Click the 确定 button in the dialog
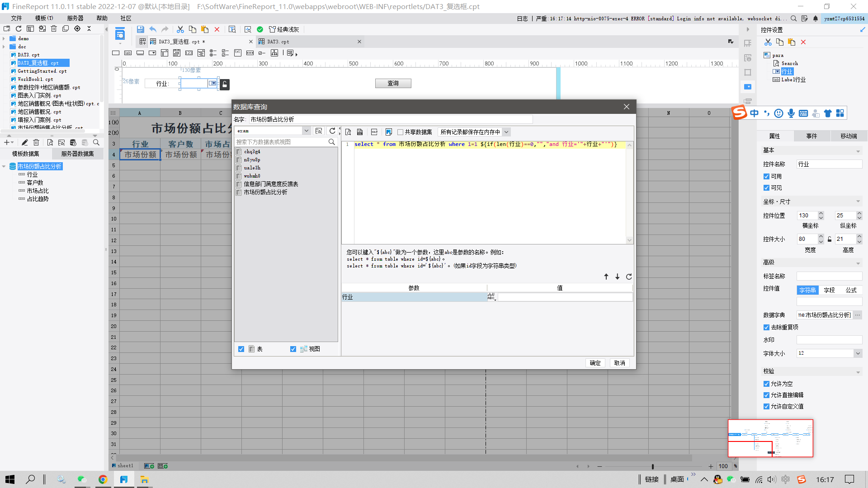Image resolution: width=868 pixels, height=488 pixels. (x=595, y=363)
